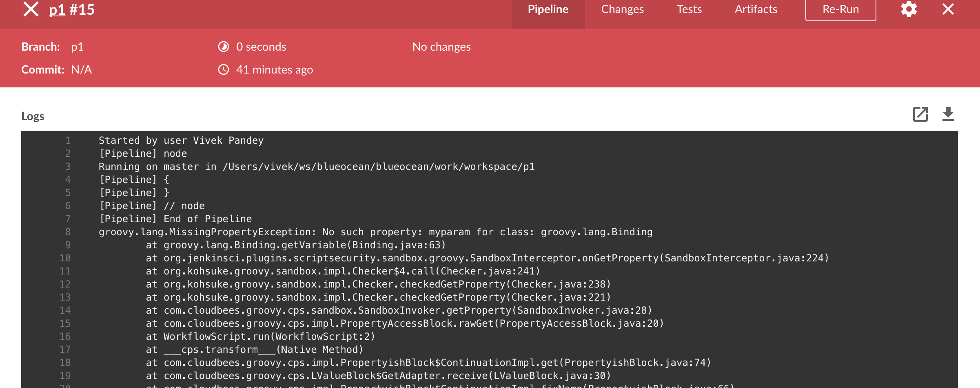
Task: Click the Logs heading
Action: (x=33, y=116)
